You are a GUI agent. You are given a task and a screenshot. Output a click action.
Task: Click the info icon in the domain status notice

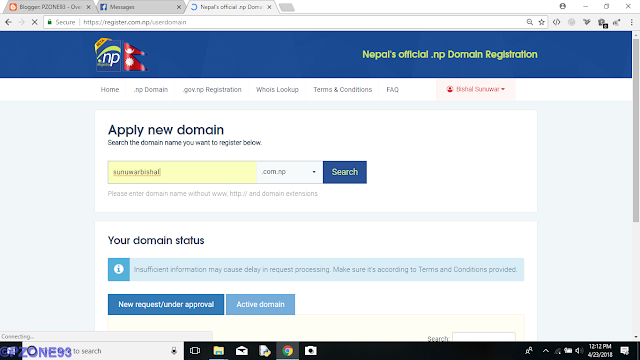(119, 269)
